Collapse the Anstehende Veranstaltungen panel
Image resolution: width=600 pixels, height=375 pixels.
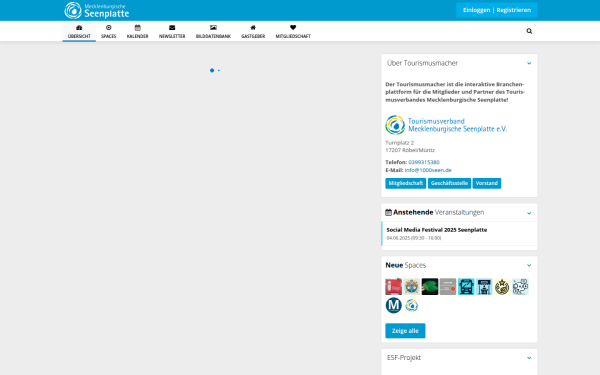click(x=529, y=213)
